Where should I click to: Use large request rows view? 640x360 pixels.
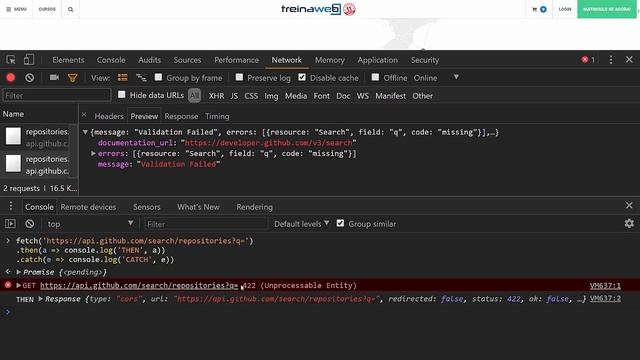point(122,78)
